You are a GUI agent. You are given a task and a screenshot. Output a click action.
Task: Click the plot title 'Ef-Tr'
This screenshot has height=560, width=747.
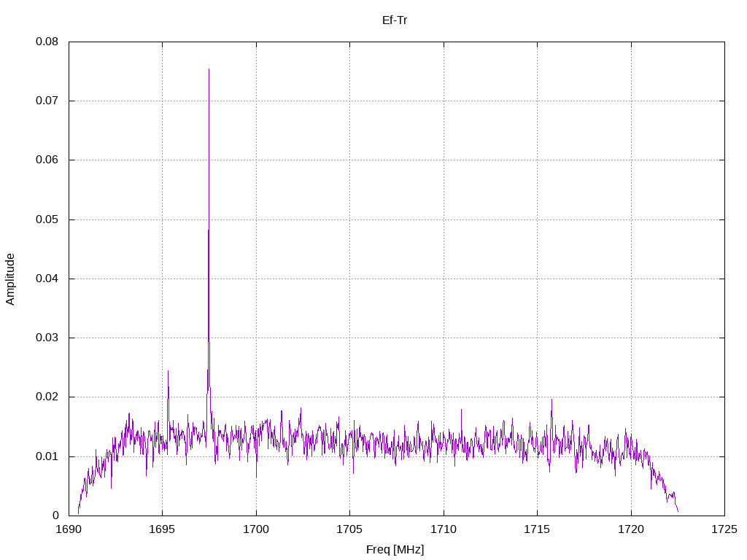(395, 20)
